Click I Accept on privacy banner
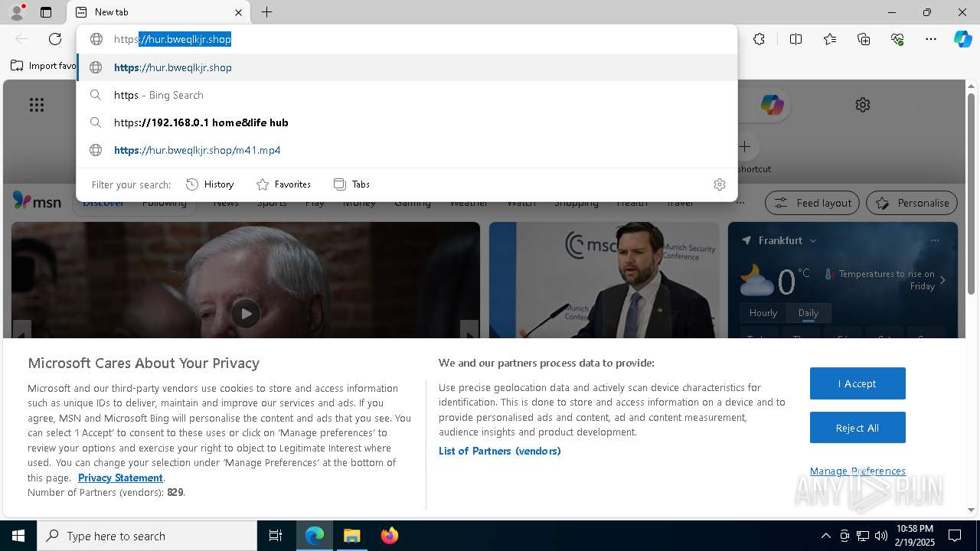980x551 pixels. pyautogui.click(x=857, y=383)
